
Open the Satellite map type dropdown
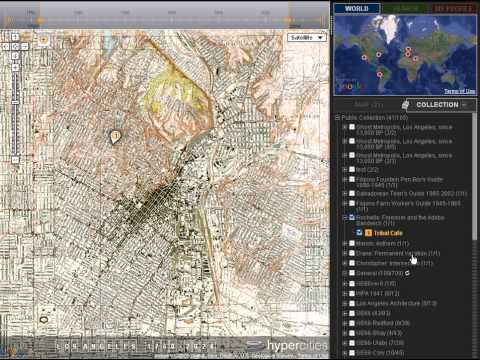click(307, 37)
